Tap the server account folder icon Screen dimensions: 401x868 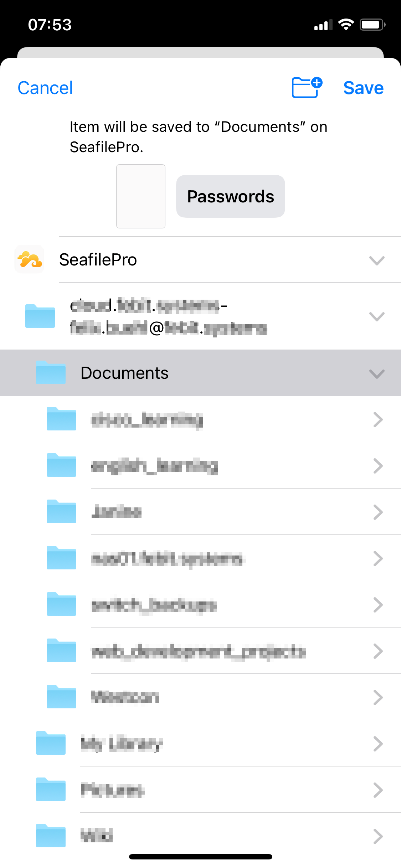[x=40, y=316]
